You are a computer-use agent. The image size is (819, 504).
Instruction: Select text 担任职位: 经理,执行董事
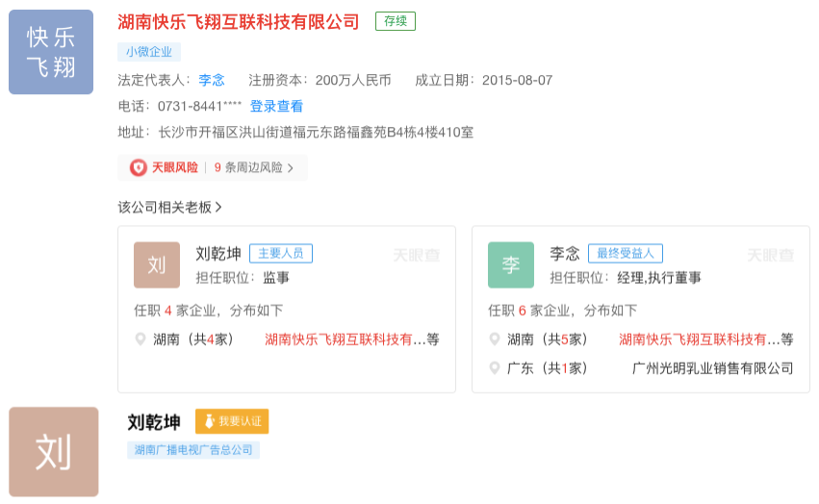pyautogui.click(x=626, y=278)
